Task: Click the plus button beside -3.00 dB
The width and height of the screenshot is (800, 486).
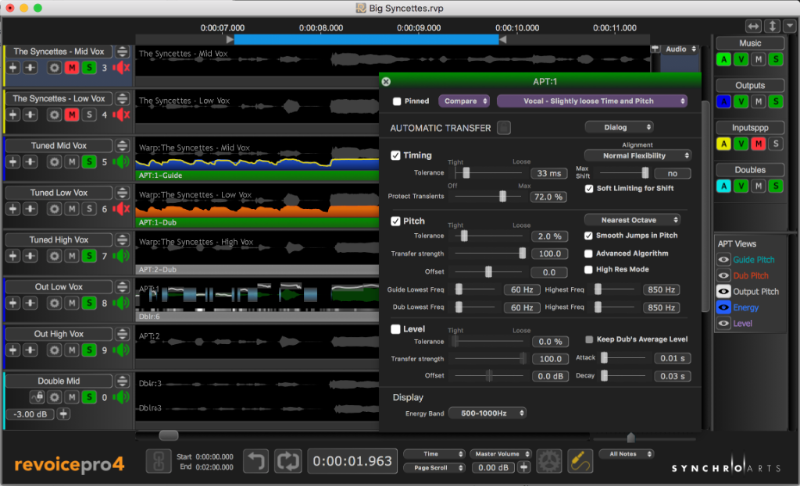Action: coord(63,414)
